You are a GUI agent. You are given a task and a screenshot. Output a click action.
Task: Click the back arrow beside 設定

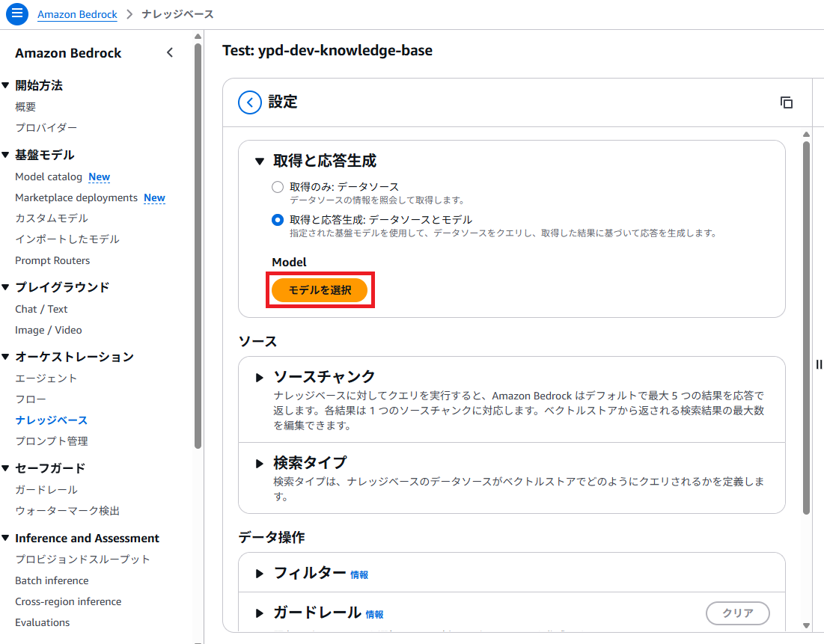(x=250, y=102)
